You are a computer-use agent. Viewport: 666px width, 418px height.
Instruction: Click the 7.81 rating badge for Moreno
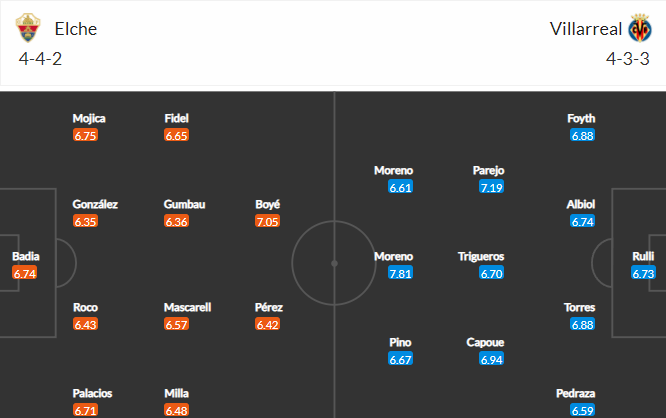point(401,273)
